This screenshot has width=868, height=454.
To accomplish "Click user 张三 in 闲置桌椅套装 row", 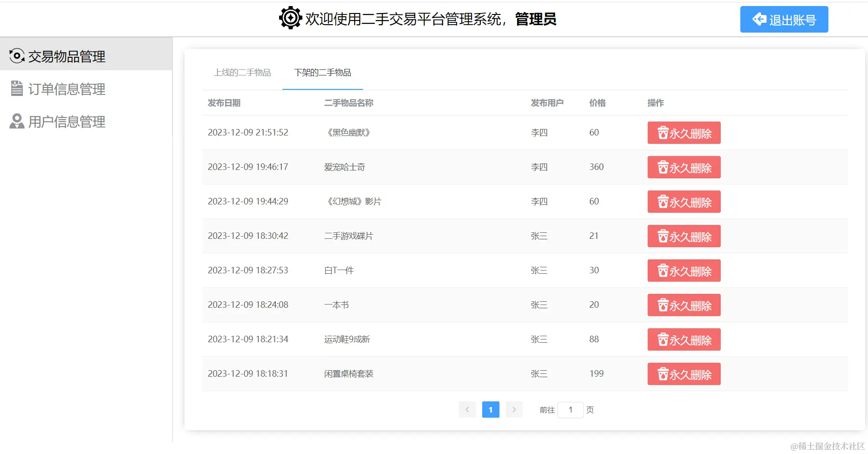I will (540, 374).
